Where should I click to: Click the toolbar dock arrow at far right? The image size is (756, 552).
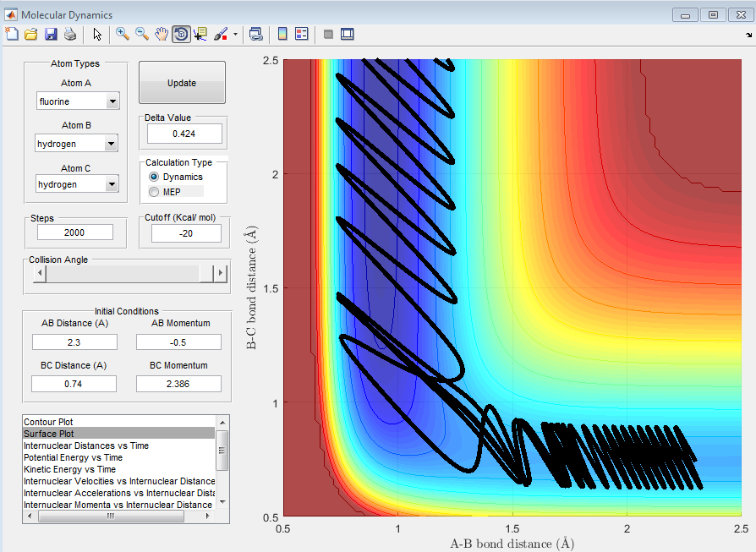748,35
